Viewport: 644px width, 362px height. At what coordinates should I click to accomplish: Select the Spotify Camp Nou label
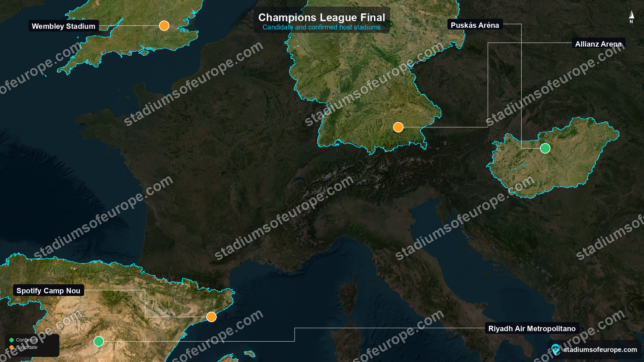point(48,291)
